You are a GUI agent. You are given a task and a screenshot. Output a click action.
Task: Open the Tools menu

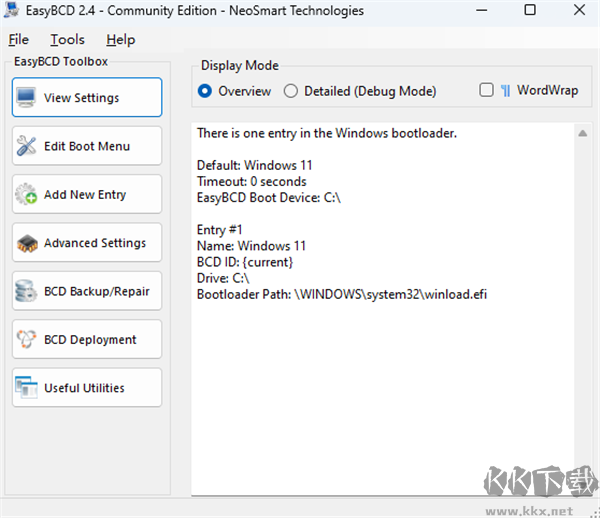pyautogui.click(x=67, y=39)
